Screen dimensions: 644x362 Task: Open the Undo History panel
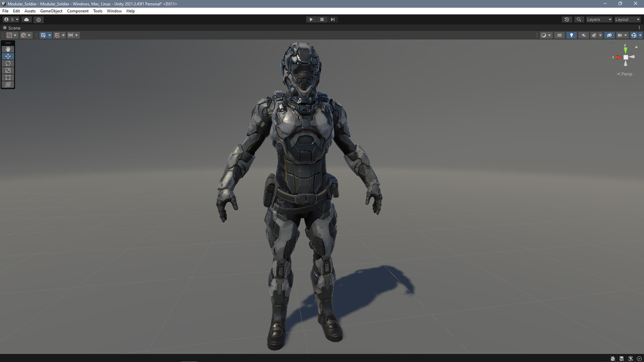pyautogui.click(x=567, y=19)
